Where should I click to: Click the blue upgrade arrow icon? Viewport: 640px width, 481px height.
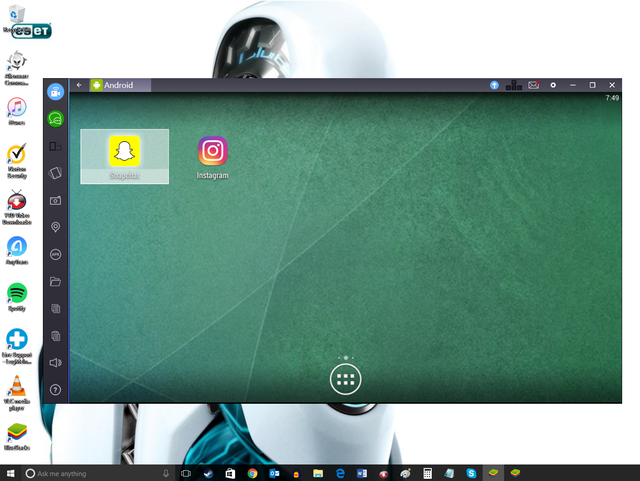[494, 85]
